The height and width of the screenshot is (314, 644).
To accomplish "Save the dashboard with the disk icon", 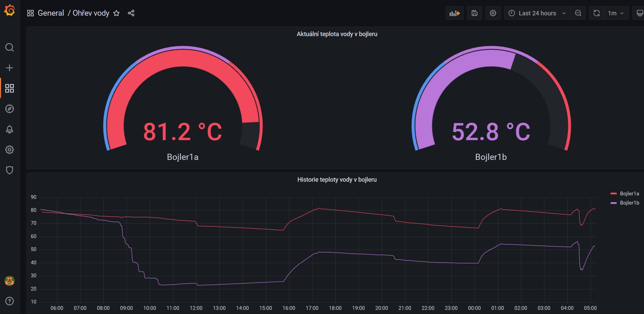I will click(x=474, y=13).
